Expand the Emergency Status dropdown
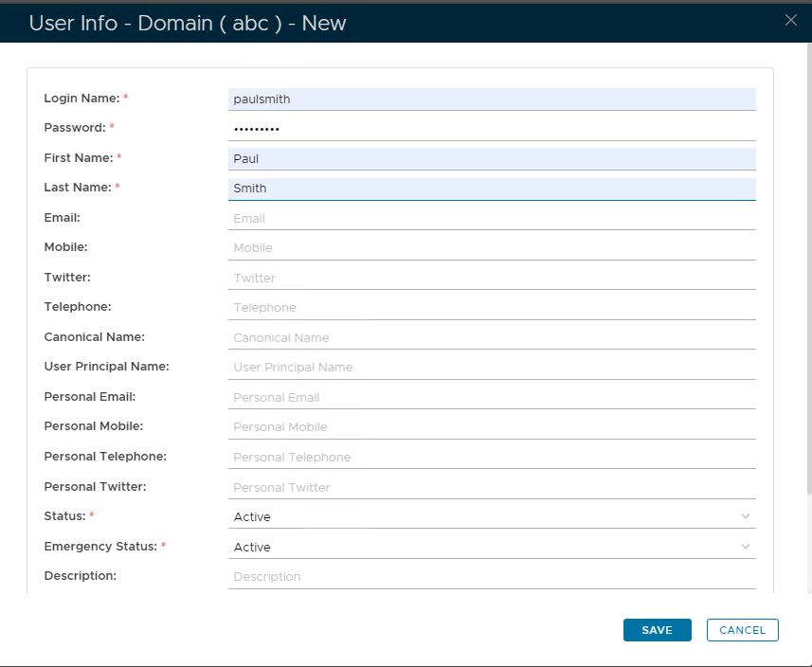This screenshot has height=667, width=812. [491, 547]
